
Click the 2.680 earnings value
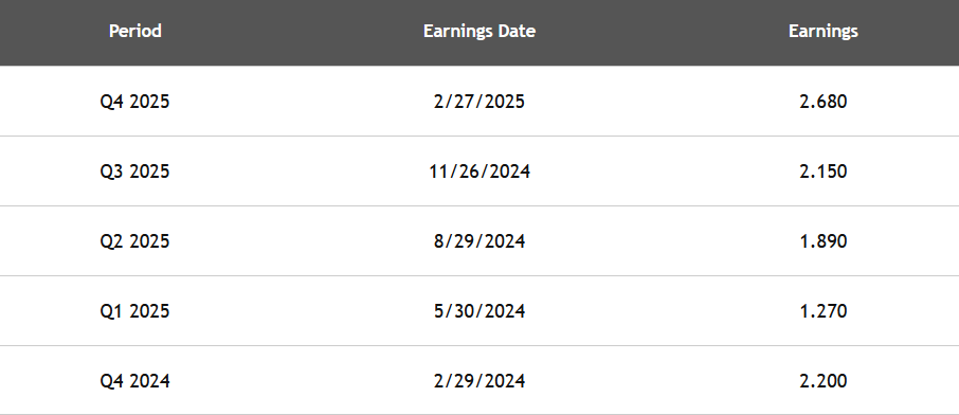click(x=823, y=101)
